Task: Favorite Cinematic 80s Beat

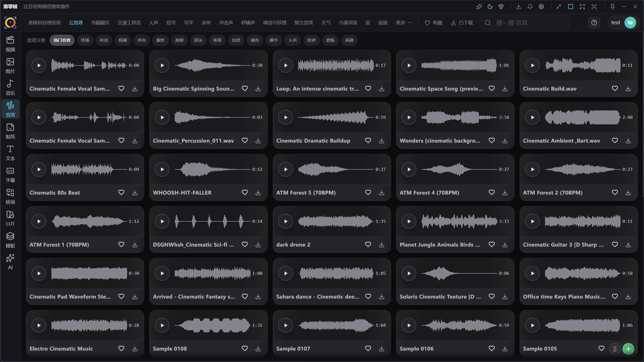Action: (x=121, y=193)
